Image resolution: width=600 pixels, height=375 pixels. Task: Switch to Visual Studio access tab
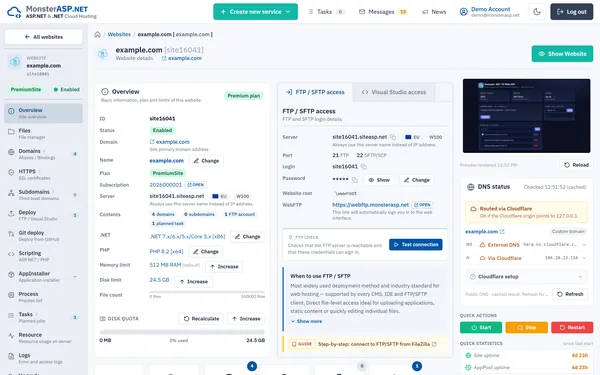[394, 92]
